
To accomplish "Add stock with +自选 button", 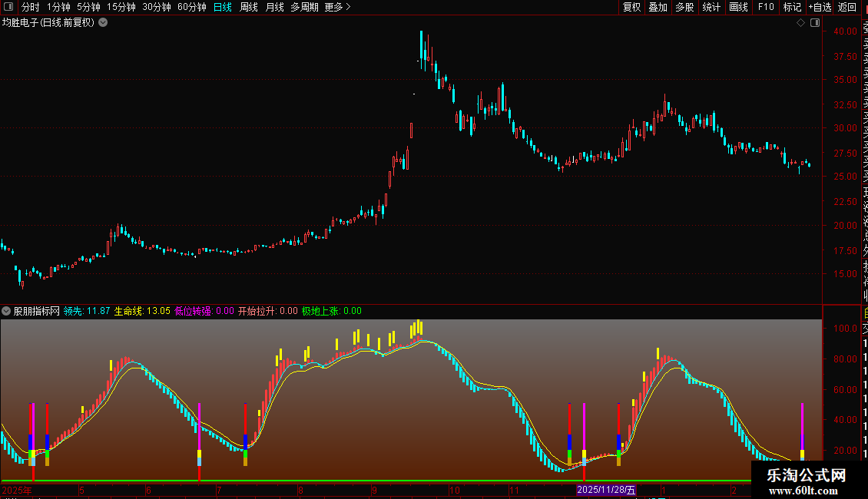I will [820, 7].
